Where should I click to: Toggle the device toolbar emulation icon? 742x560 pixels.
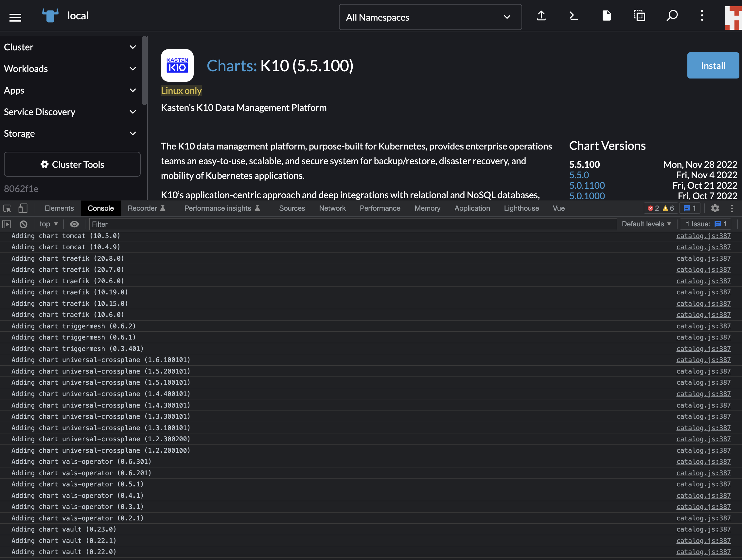(23, 209)
